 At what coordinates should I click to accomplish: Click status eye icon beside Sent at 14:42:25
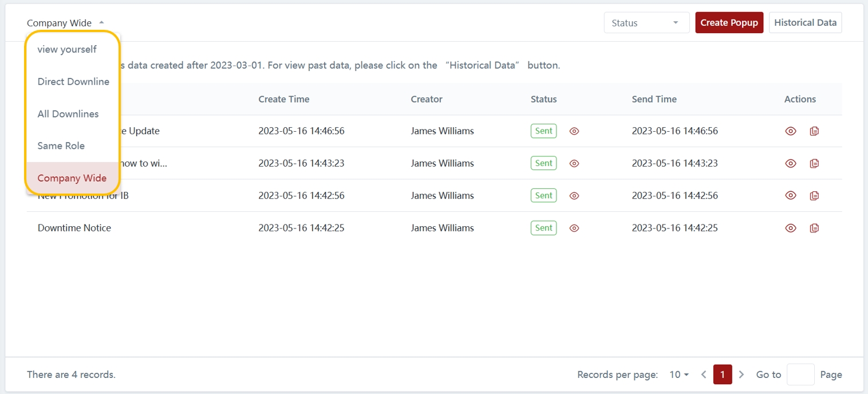click(574, 228)
